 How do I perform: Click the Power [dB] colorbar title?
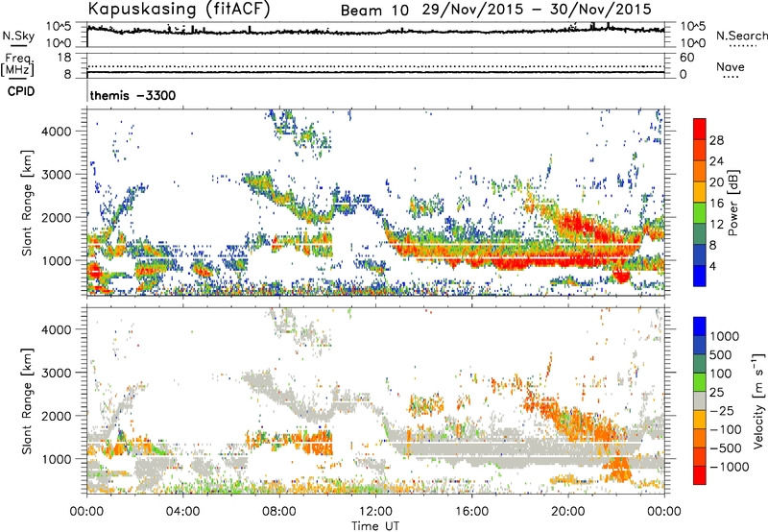pos(732,203)
